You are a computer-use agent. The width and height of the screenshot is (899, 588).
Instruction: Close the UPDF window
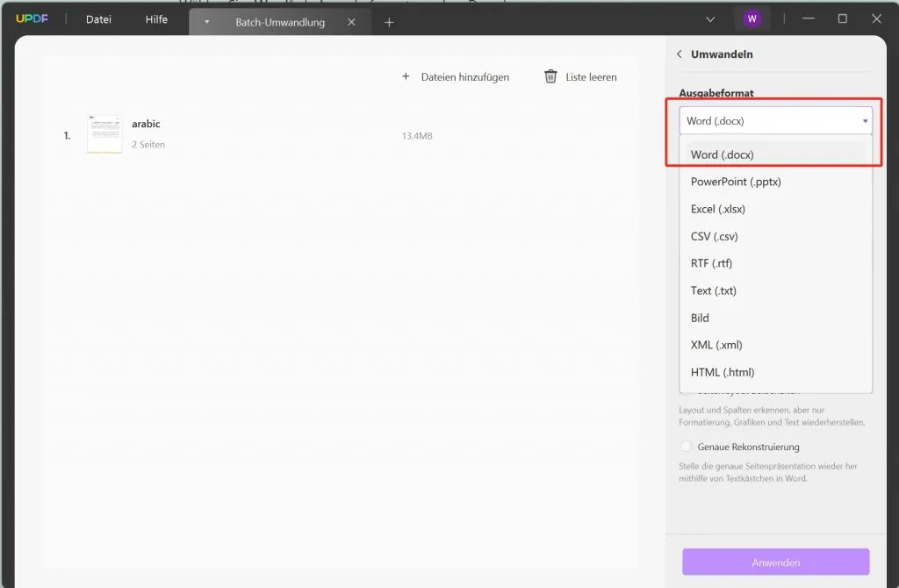tap(876, 19)
